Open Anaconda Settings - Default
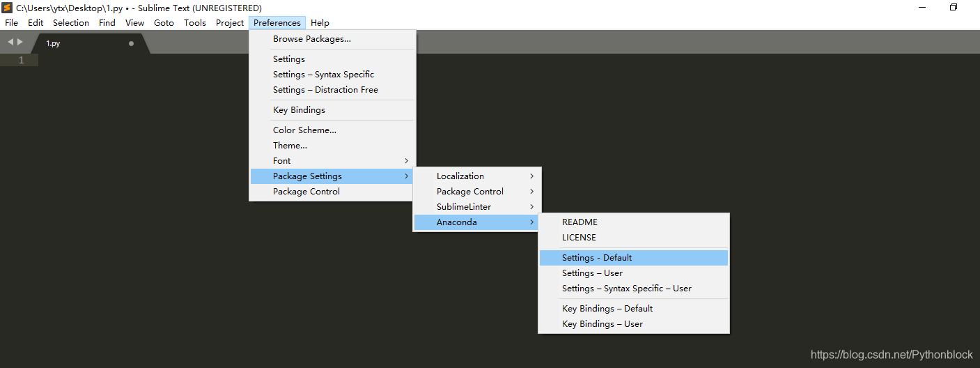The width and height of the screenshot is (980, 368). tap(634, 258)
